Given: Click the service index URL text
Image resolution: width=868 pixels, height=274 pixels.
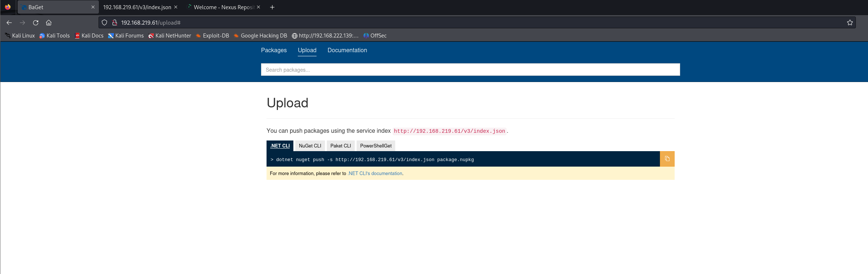Looking at the screenshot, I should (x=449, y=131).
